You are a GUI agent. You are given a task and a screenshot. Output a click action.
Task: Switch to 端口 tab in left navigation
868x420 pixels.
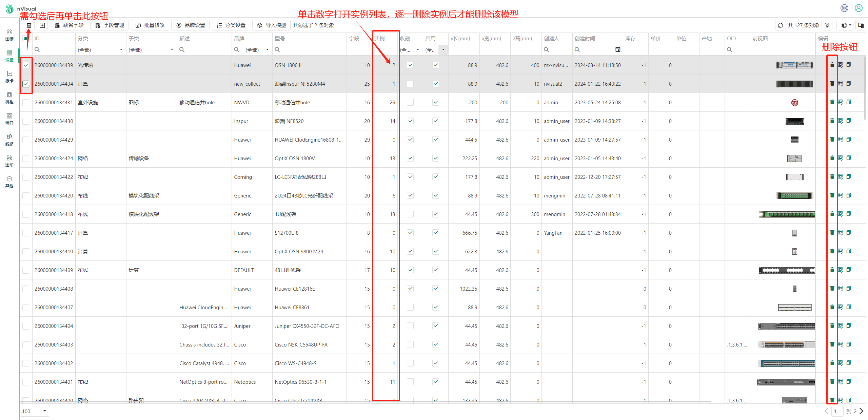click(9, 119)
